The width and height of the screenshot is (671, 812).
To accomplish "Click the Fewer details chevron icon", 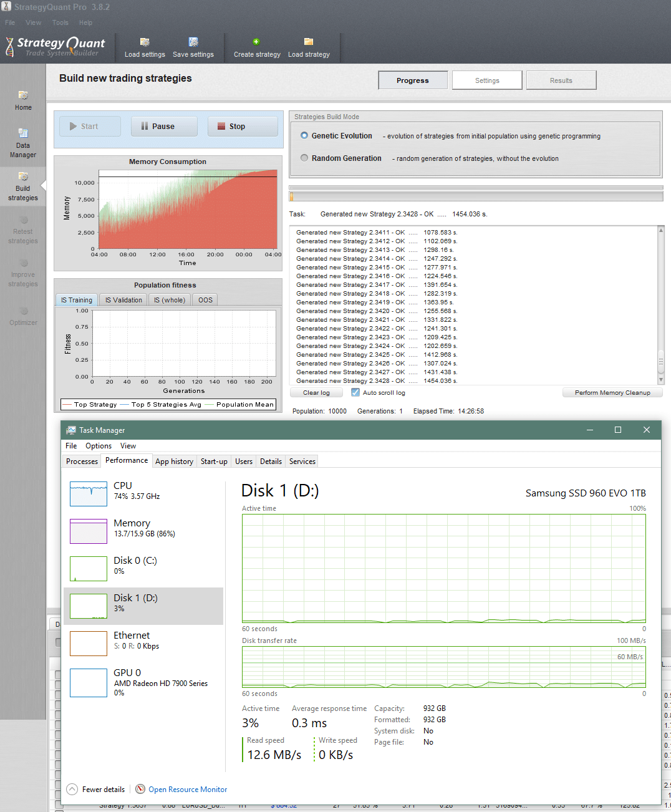I will pos(72,789).
